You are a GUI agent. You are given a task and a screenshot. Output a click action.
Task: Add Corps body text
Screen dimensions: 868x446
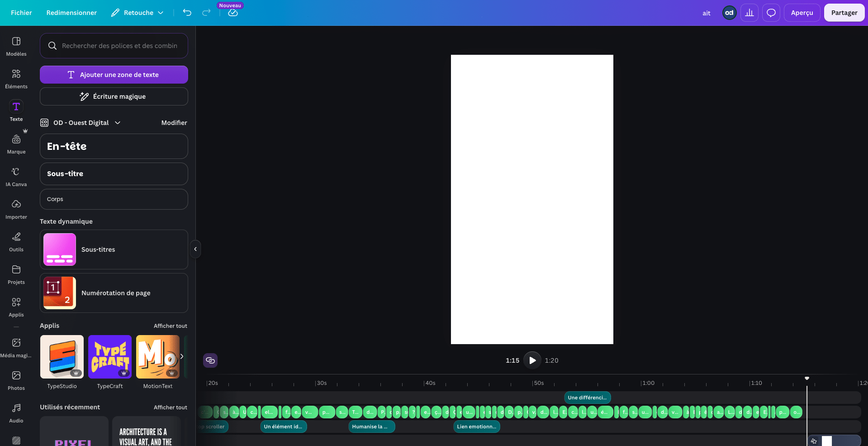(x=114, y=199)
